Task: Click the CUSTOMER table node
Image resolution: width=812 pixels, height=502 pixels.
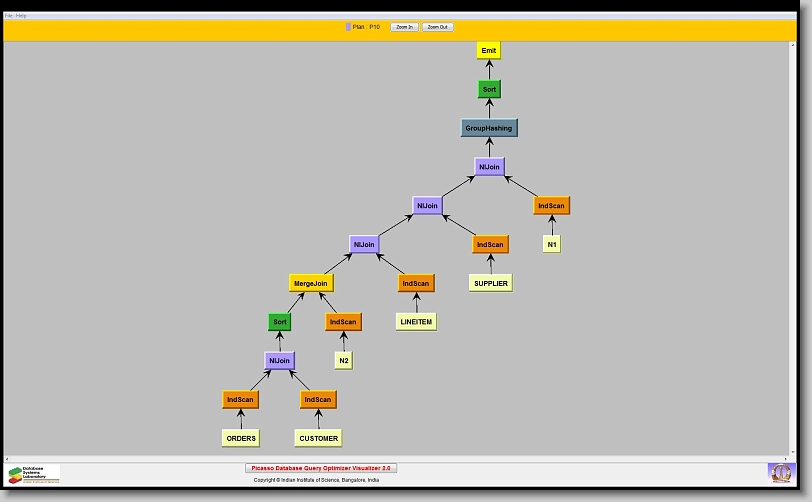Action: (x=318, y=438)
